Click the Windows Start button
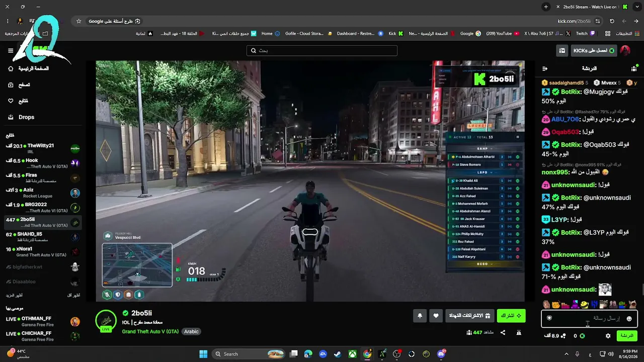The height and width of the screenshot is (362, 644). (203, 354)
